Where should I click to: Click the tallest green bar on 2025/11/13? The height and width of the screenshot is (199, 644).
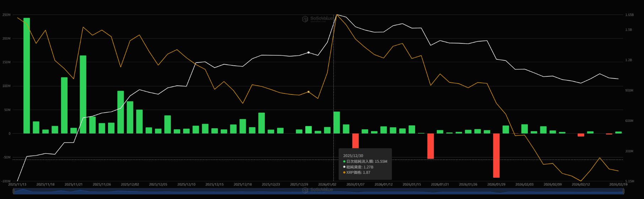tap(27, 75)
